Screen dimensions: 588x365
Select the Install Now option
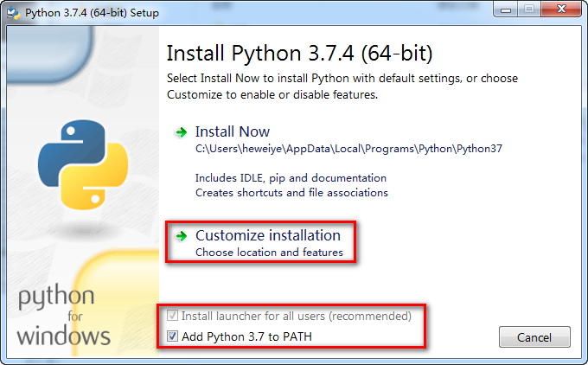pos(233,132)
